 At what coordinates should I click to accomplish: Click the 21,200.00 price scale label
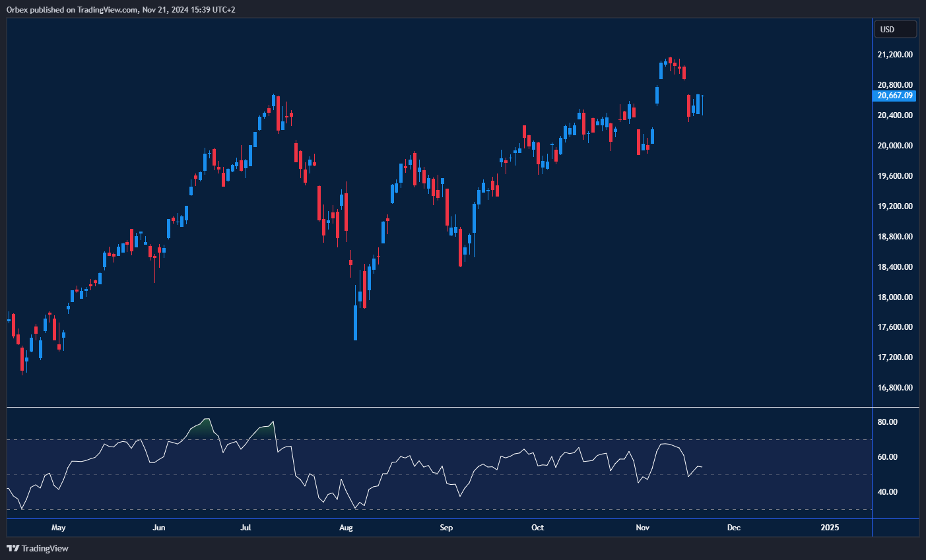[895, 55]
